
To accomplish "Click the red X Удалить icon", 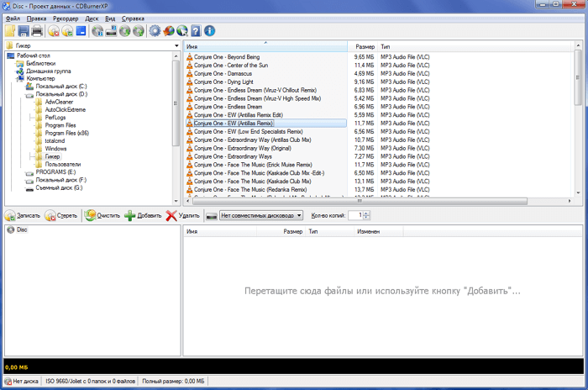I will 171,216.
